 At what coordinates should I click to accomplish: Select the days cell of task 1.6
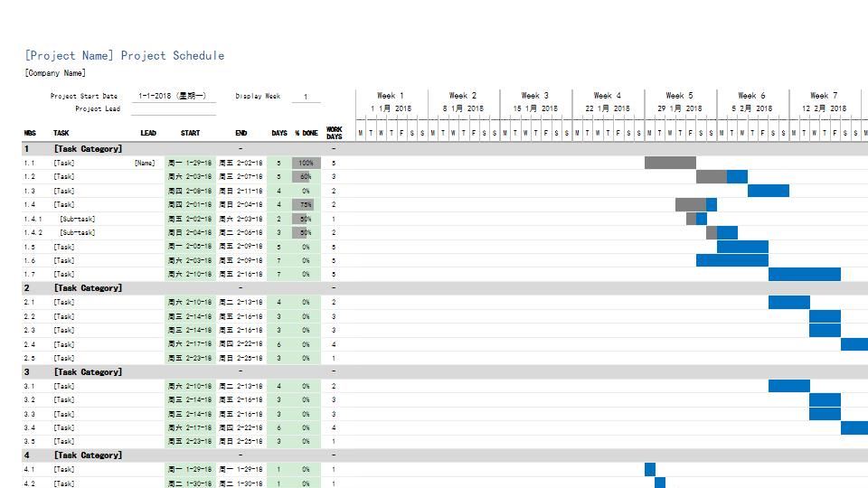279,260
